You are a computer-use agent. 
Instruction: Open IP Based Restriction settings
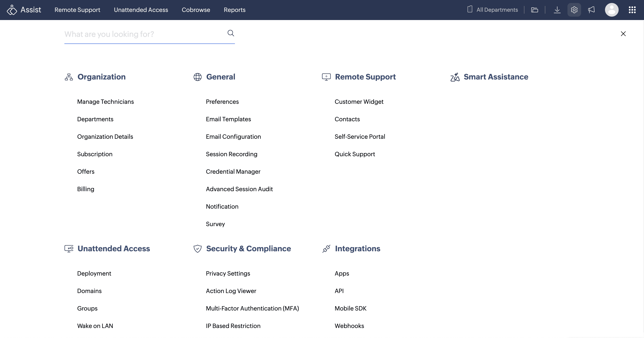pos(233,326)
